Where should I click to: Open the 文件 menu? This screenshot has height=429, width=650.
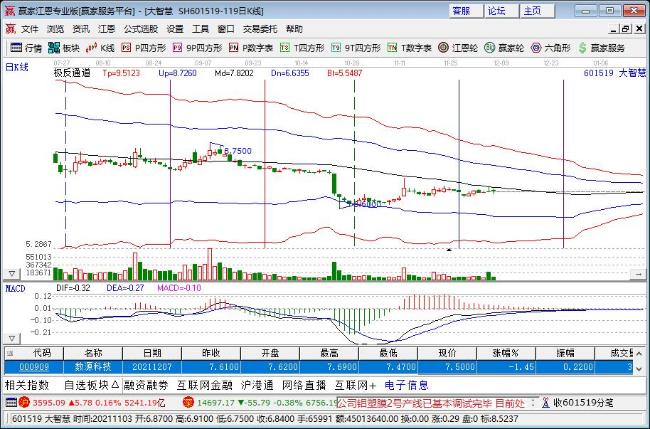30,29
